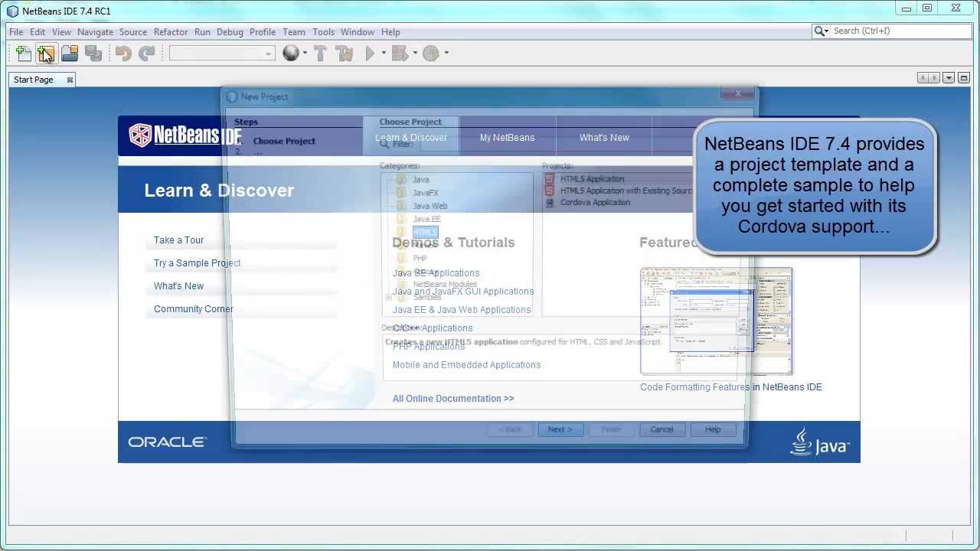Open Mobile and Embedded Applications link
Viewport: 980px width, 551px height.
[x=466, y=365]
